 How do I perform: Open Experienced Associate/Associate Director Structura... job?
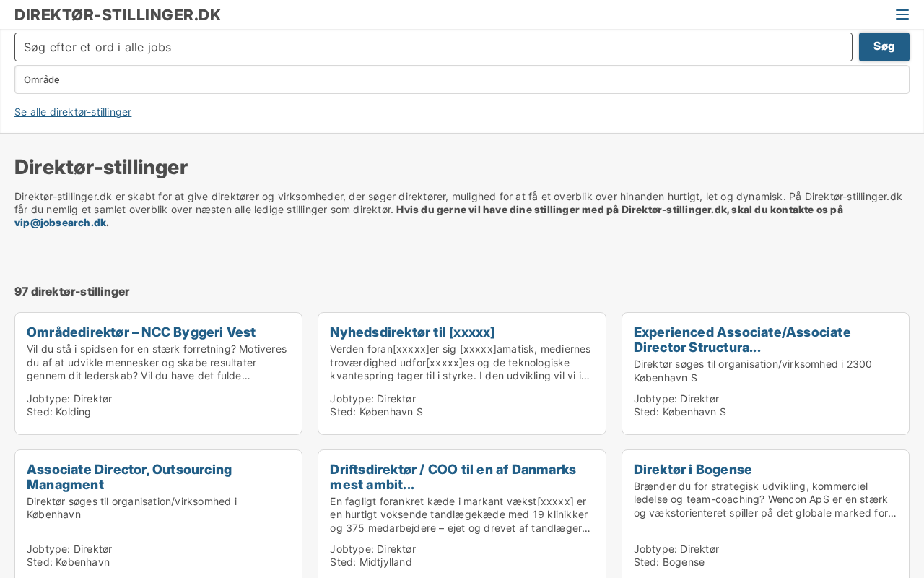click(742, 340)
